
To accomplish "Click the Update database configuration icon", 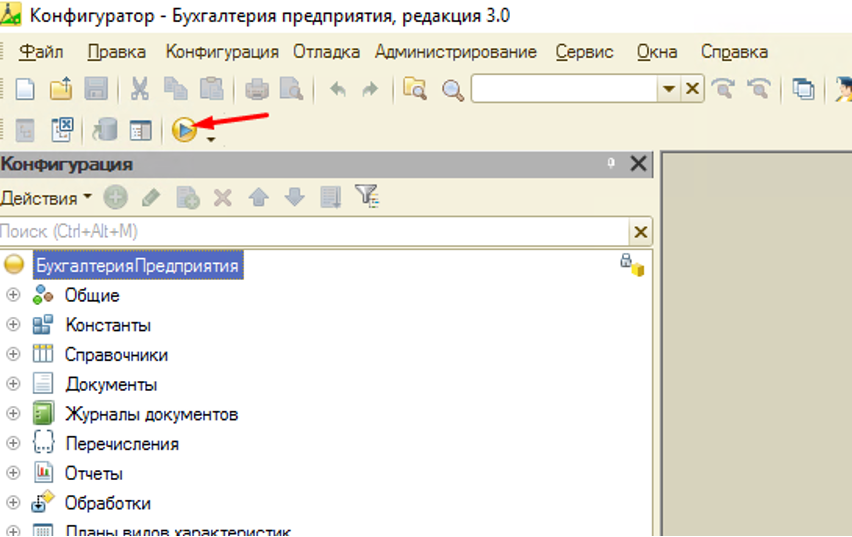I will (105, 130).
